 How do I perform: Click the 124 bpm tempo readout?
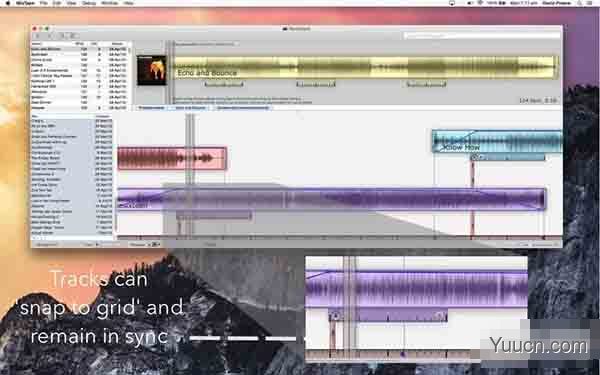pos(538,101)
